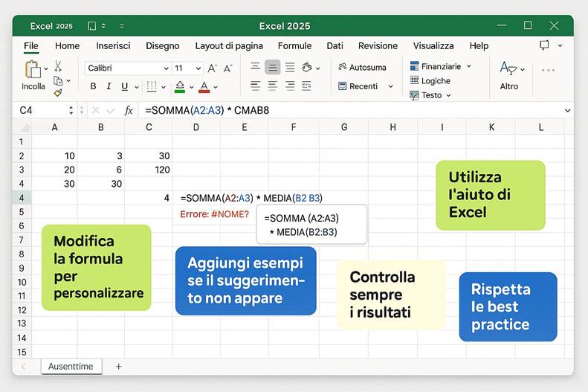Click the increase font size icon
The width and height of the screenshot is (588, 392).
pyautogui.click(x=213, y=68)
